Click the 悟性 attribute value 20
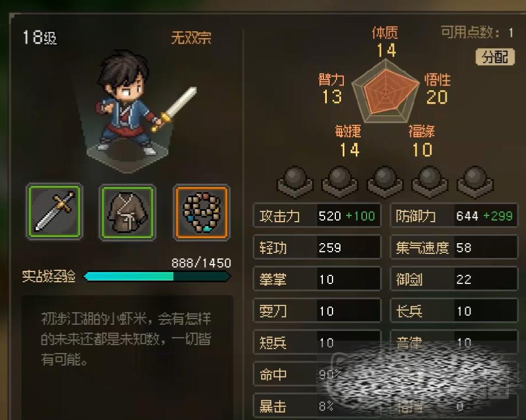The height and width of the screenshot is (420, 526). (x=437, y=97)
